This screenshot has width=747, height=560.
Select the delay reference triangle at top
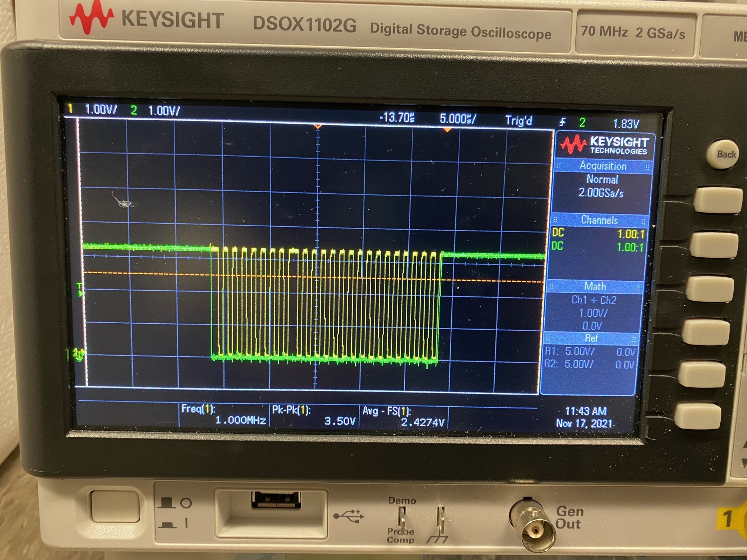[x=318, y=127]
